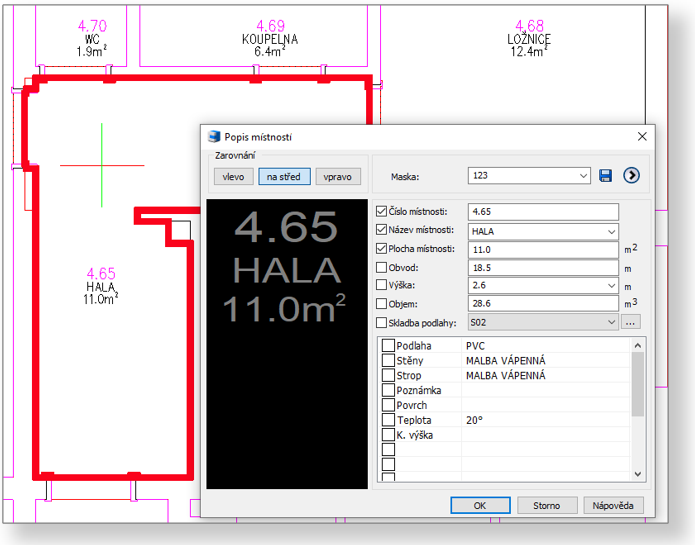Enable the Obvod checkbox
Viewport: 695px width, 545px height.
(380, 267)
